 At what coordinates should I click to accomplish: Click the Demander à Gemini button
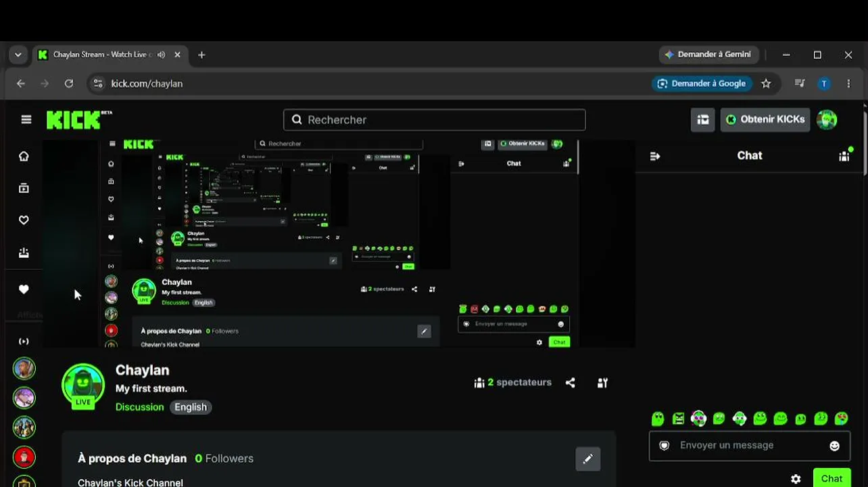(708, 55)
